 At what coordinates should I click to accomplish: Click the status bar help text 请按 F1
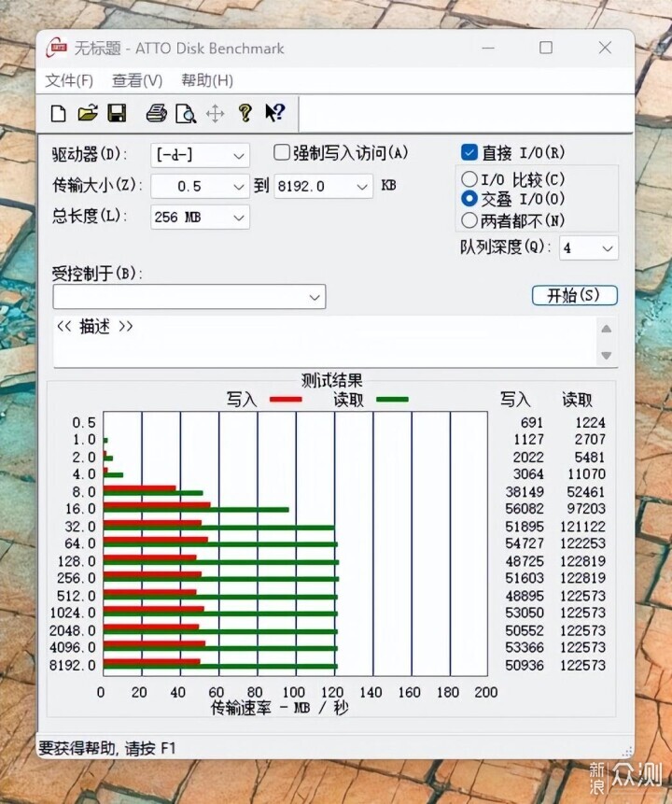(x=150, y=749)
